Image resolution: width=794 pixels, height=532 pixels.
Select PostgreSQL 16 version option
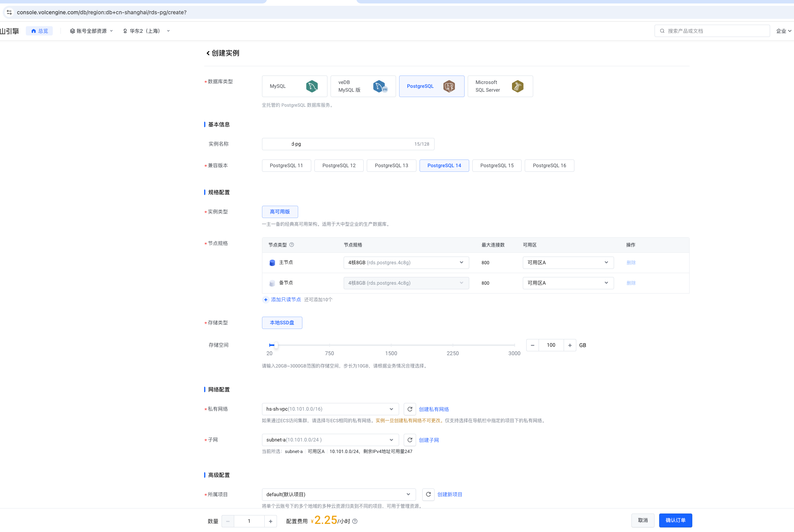click(x=549, y=166)
